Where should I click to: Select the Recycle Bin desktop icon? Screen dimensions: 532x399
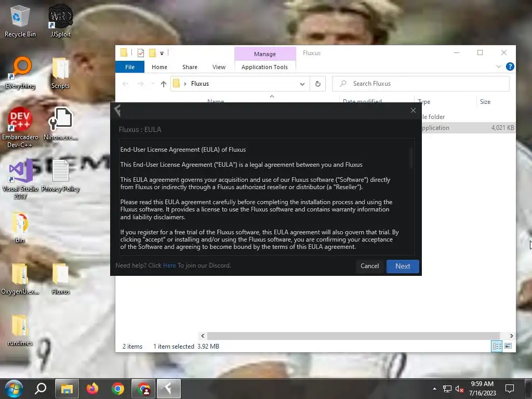[x=20, y=21]
